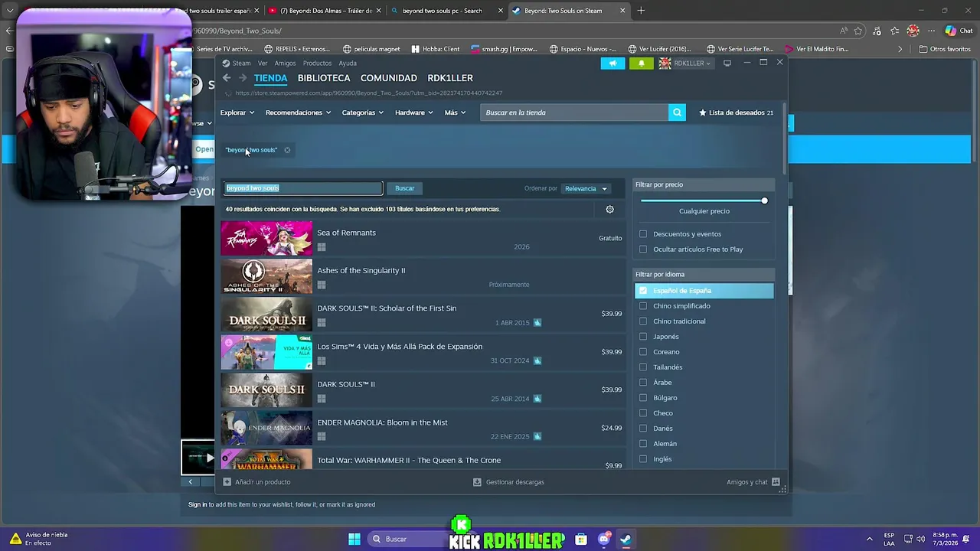This screenshot has width=980, height=551.
Task: Open the Ver menu
Action: (x=263, y=64)
